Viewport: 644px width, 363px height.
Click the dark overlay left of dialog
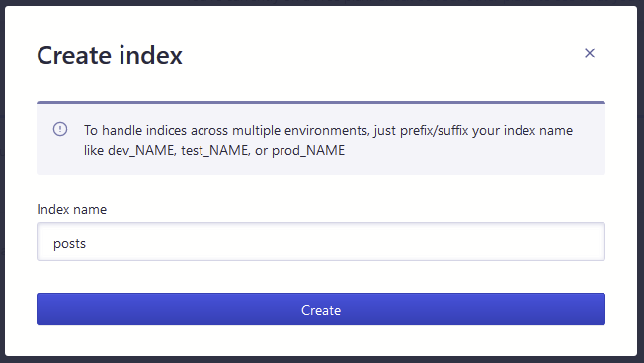click(2, 181)
